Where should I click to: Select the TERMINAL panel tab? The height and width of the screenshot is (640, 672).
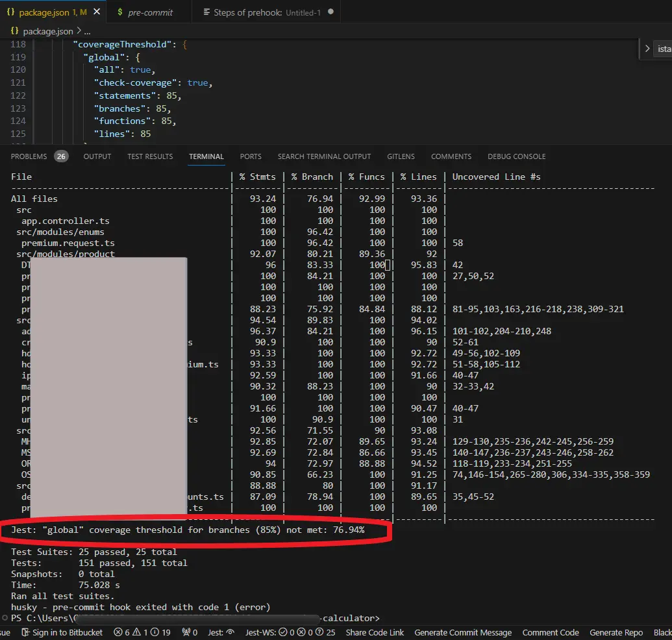coord(206,156)
